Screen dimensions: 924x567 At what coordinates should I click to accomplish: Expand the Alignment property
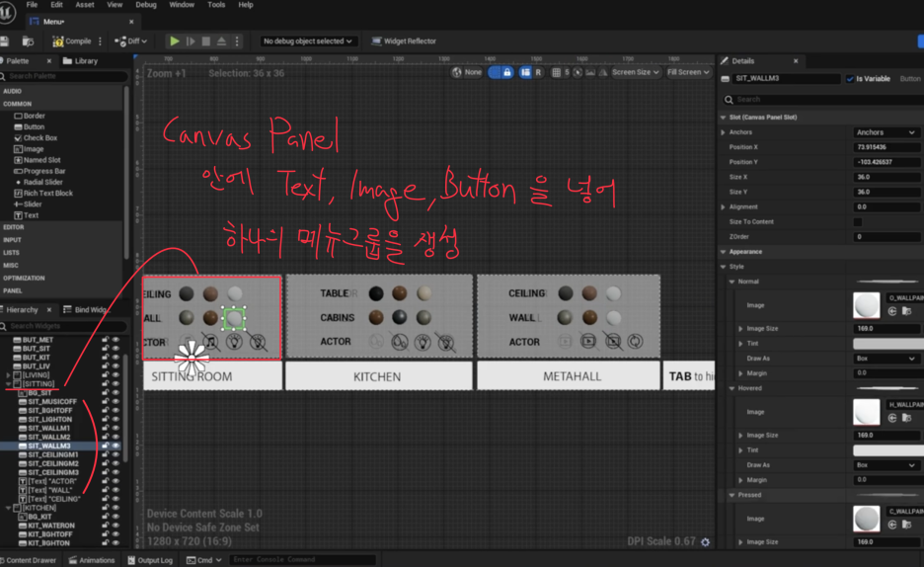click(x=724, y=207)
